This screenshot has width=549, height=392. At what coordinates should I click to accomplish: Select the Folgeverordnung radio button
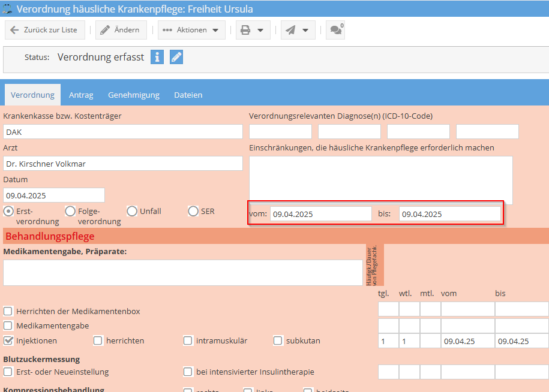coord(70,211)
